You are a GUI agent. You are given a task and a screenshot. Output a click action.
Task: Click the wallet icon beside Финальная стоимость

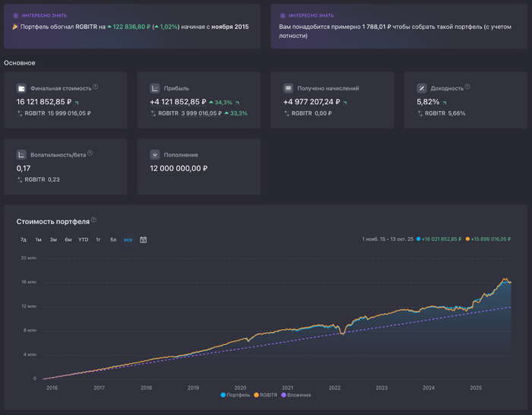pos(21,88)
